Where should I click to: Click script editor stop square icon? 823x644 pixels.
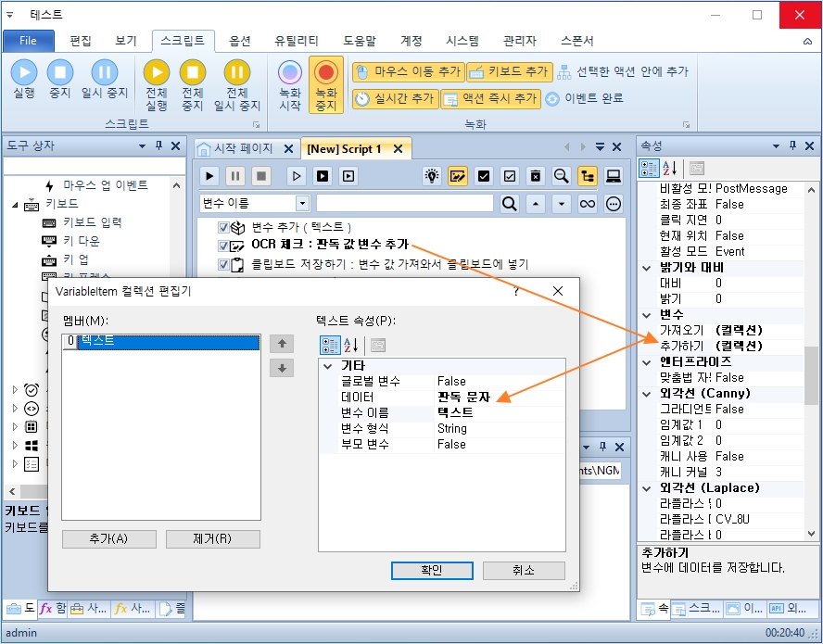pos(260,176)
